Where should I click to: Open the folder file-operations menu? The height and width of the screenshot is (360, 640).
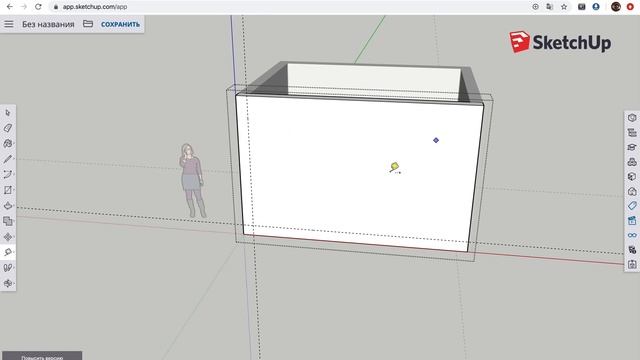pos(88,24)
